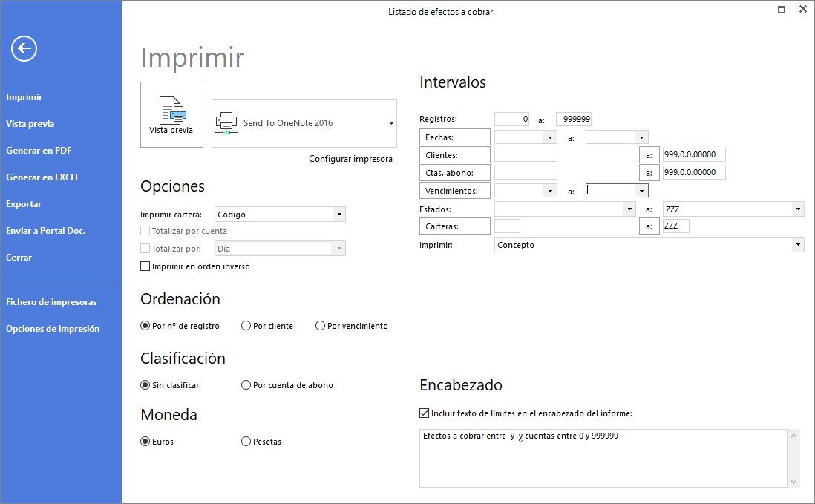The image size is (815, 504).
Task: Choose Generar en EXCEL
Action: coord(42,177)
